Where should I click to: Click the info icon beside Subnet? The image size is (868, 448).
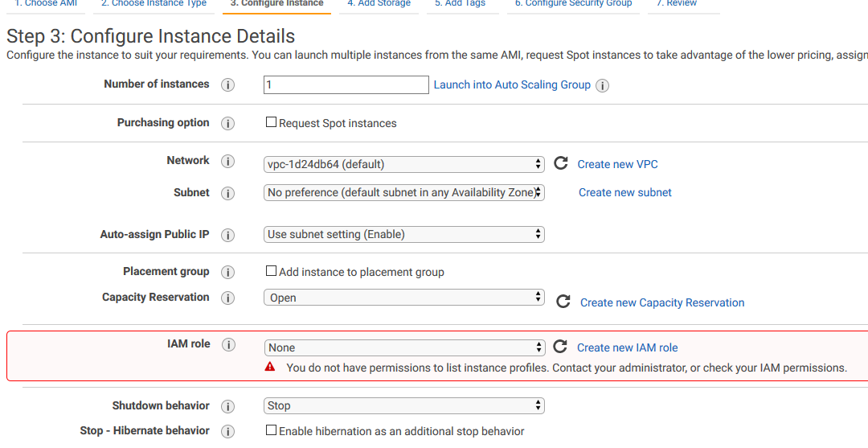point(227,193)
